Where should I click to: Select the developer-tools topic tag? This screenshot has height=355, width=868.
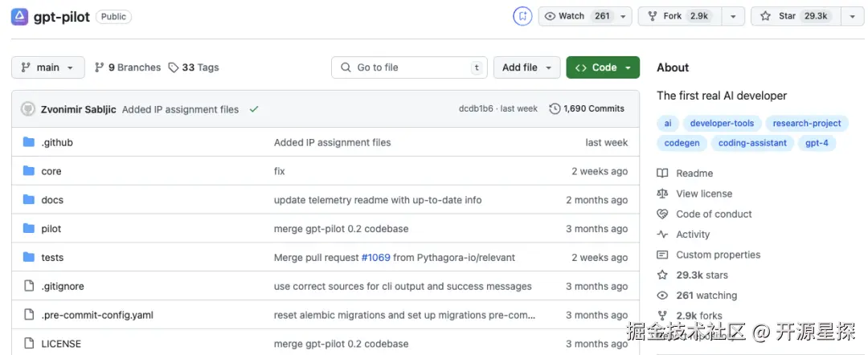point(722,123)
